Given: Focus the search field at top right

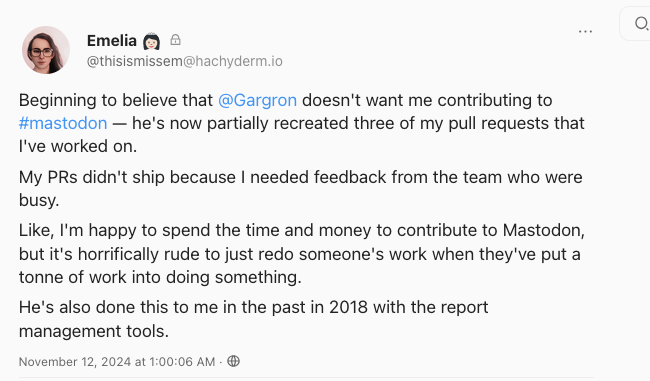Looking at the screenshot, I should (x=635, y=24).
